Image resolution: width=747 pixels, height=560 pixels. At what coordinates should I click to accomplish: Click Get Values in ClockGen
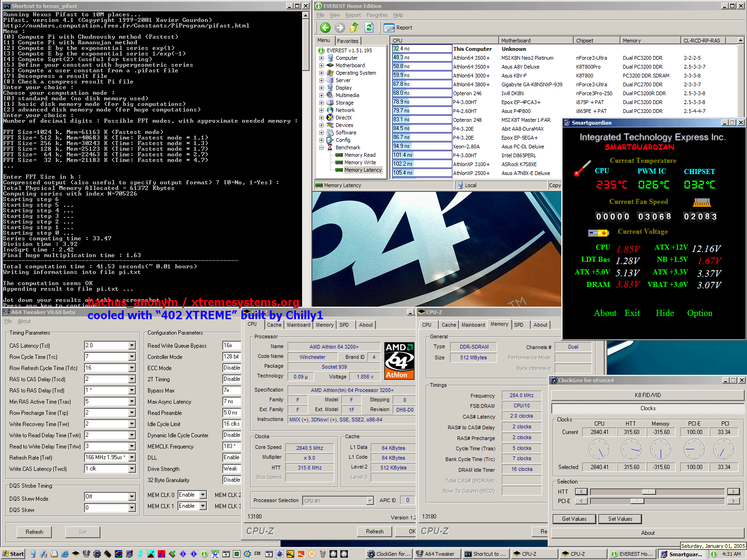pos(574,519)
